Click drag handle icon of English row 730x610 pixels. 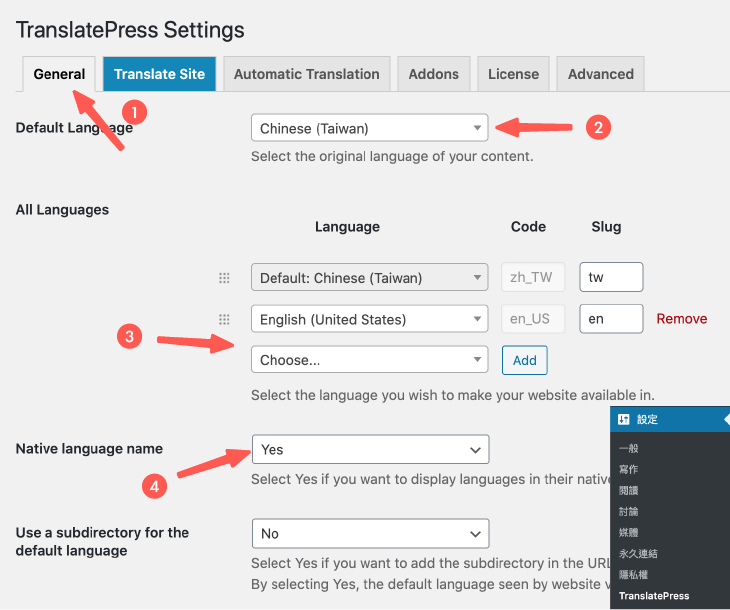coord(224,319)
